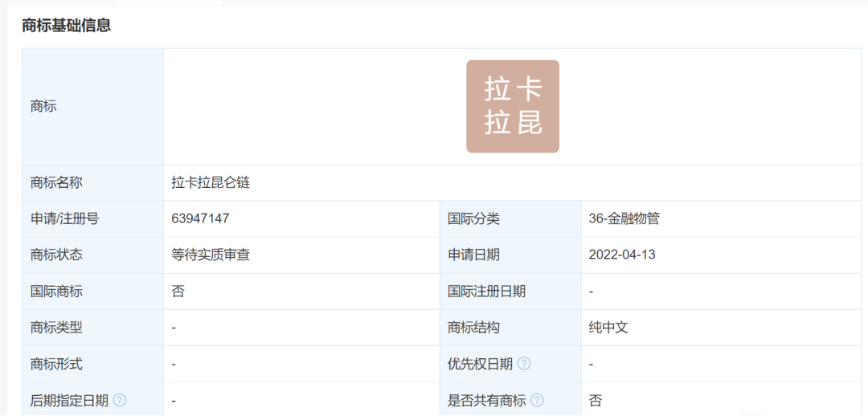Click the 商标形式 label cell
868x416 pixels.
click(x=93, y=364)
